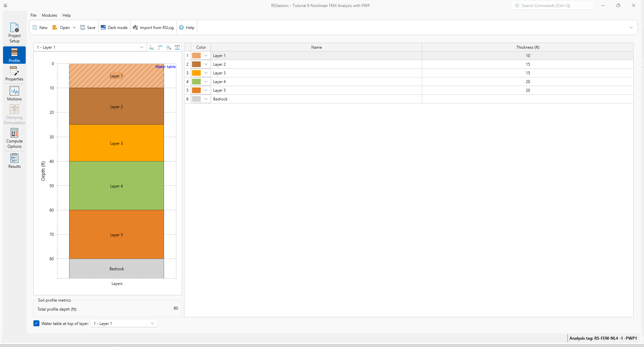Viewport: 644px width, 347px height.
Task: Open the File menu
Action: click(x=33, y=15)
